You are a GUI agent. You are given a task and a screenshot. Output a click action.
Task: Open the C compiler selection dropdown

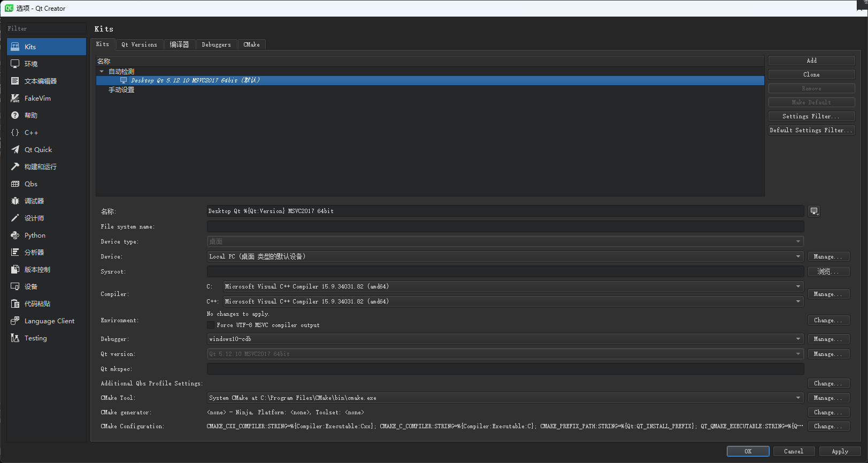[513, 286]
